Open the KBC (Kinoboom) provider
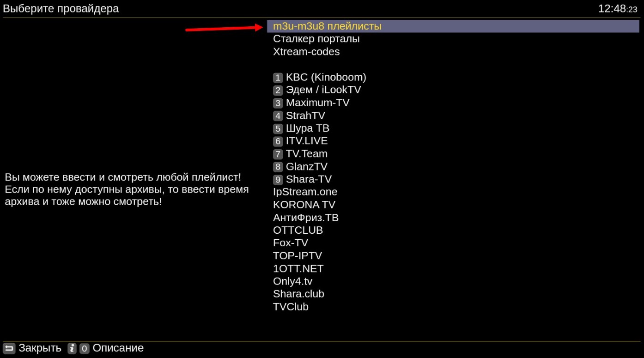Viewport: 644px width, 358px height. coord(326,77)
